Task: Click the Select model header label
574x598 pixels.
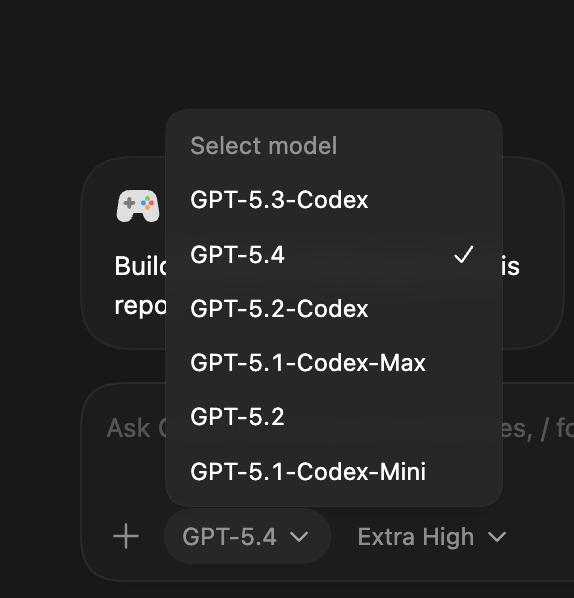Action: click(264, 146)
